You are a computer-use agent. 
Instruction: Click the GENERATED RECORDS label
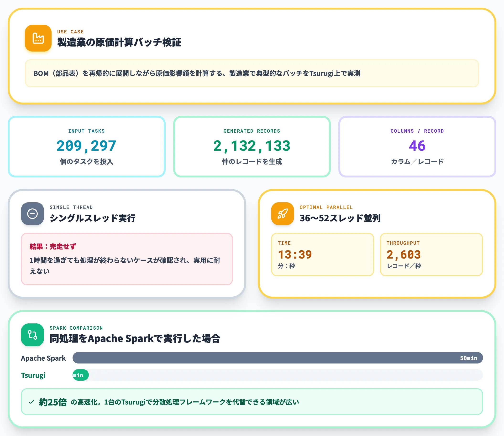(252, 131)
